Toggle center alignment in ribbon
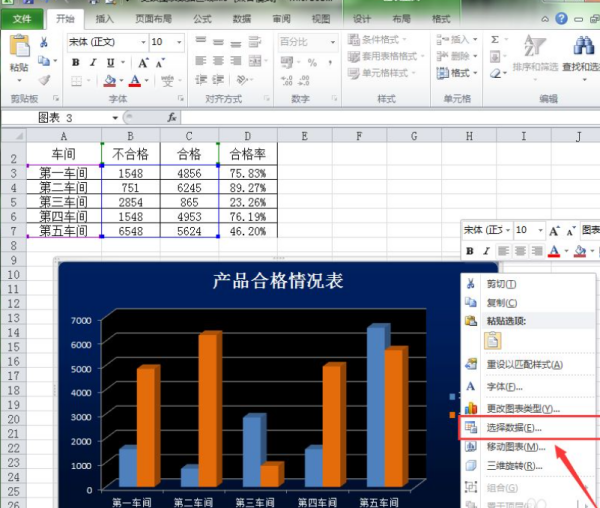 click(218, 61)
